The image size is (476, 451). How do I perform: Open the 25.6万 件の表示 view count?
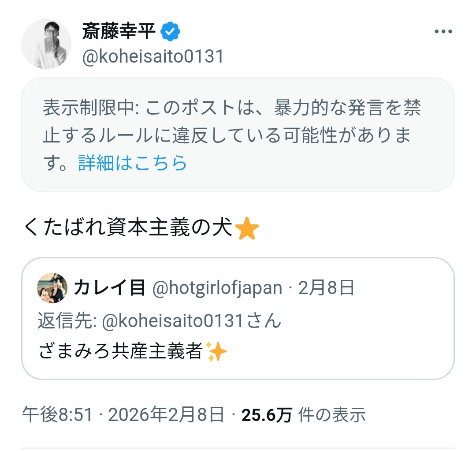(x=303, y=415)
